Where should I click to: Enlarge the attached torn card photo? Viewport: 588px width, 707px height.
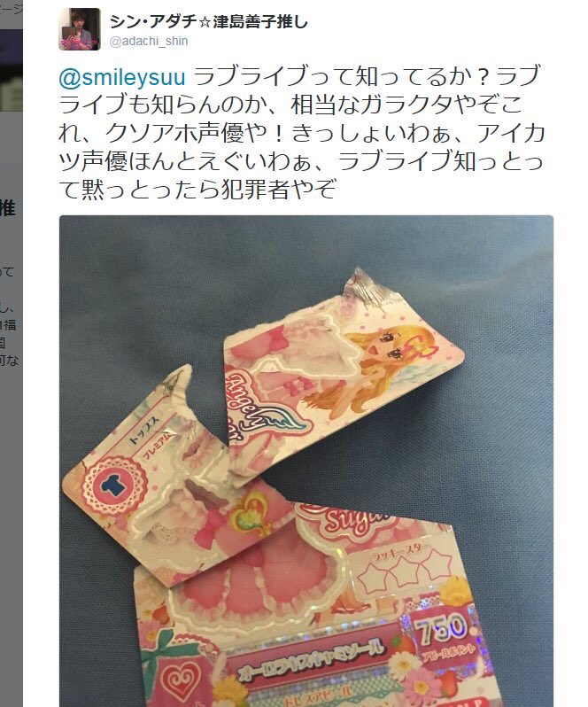[306, 461]
